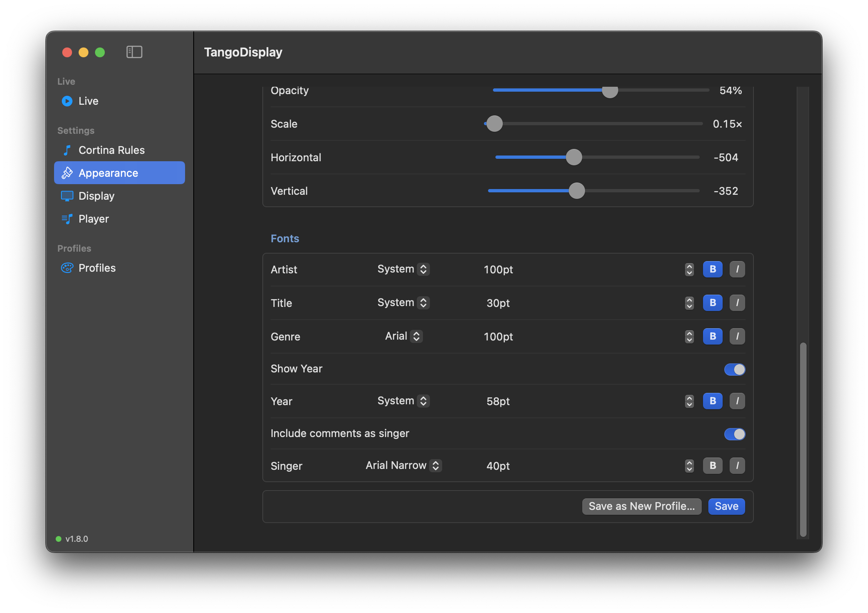Screen dimensions: 868x613
Task: Click the Scale slider handle
Action: click(495, 124)
